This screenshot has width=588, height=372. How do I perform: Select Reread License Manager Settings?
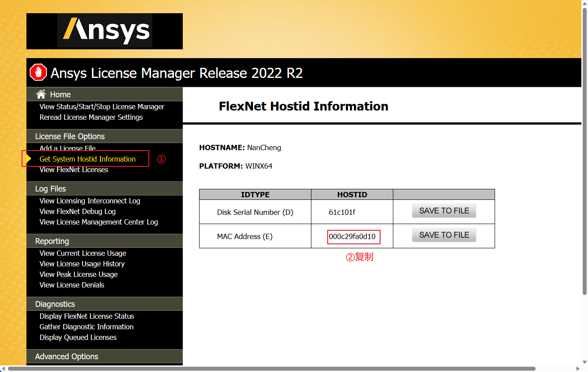(x=91, y=117)
